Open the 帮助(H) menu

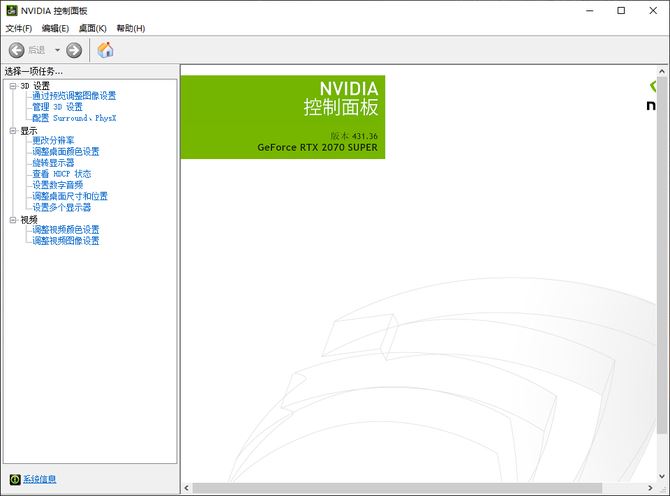(130, 28)
